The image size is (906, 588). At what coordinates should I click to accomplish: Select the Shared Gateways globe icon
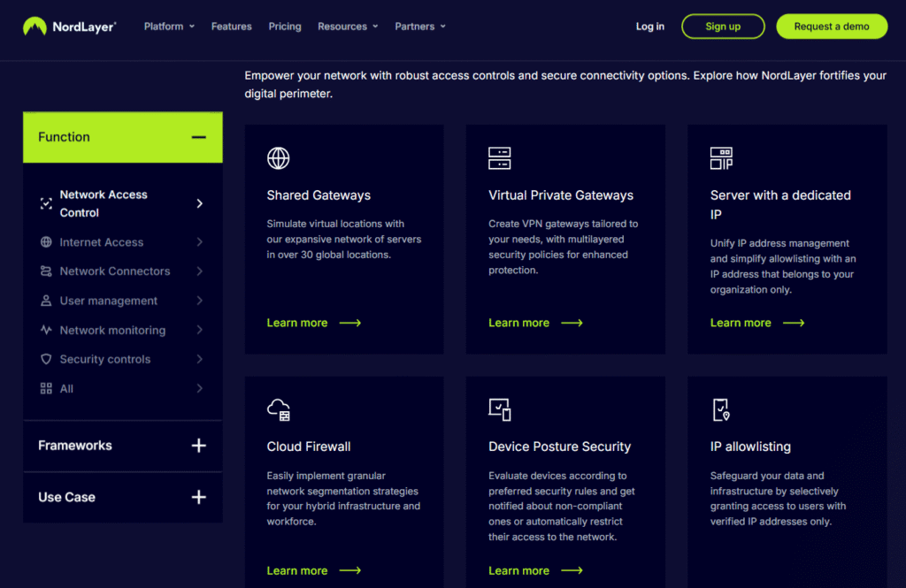point(278,157)
